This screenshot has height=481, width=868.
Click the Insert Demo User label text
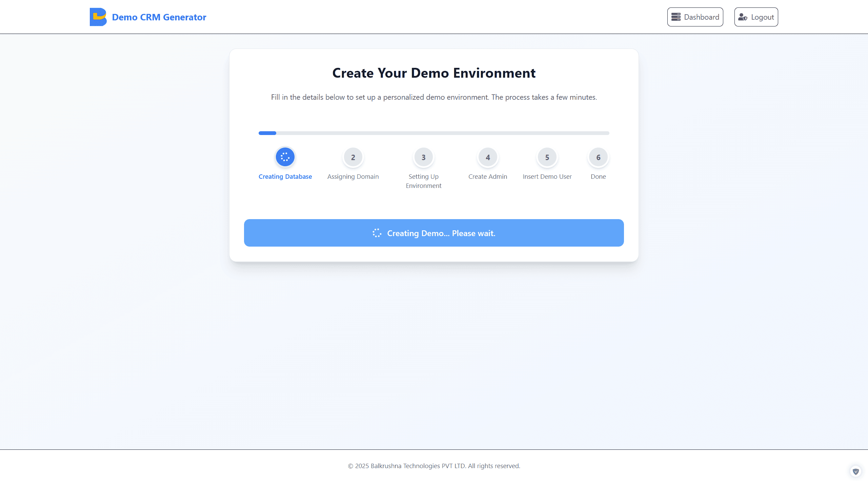[x=547, y=176]
